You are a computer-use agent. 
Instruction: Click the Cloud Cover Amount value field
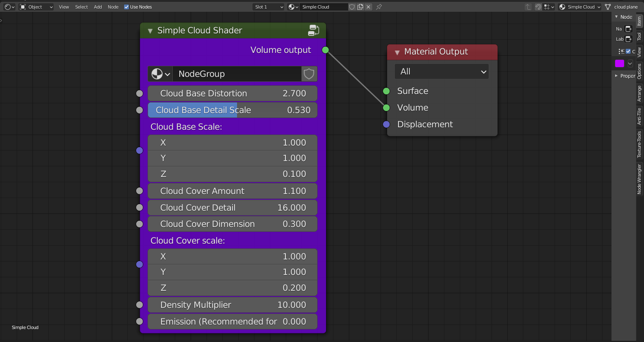click(233, 191)
